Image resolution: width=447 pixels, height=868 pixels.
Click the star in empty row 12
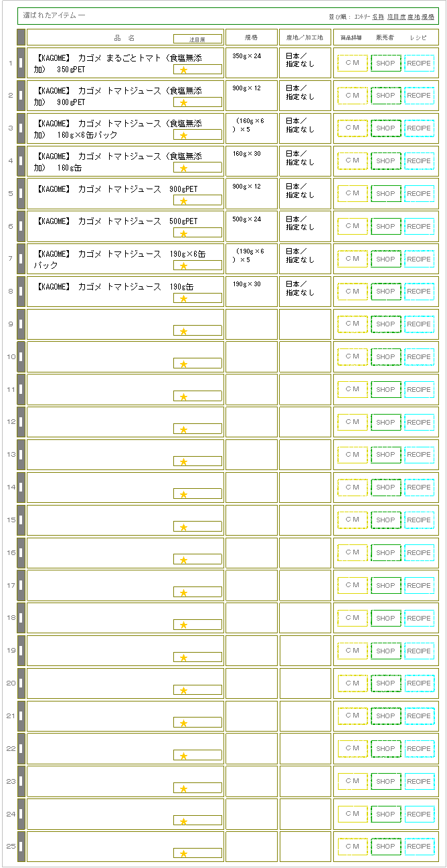183,429
